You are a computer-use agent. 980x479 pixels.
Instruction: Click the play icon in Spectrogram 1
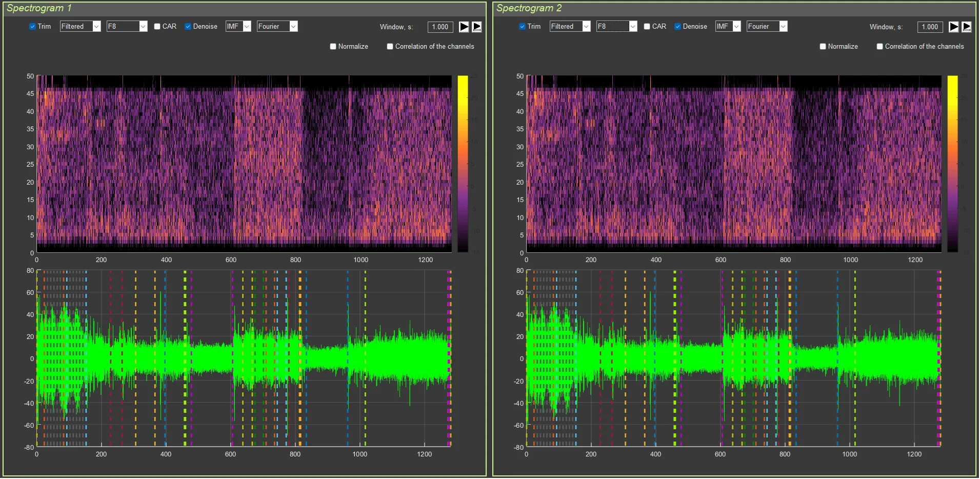pos(464,27)
